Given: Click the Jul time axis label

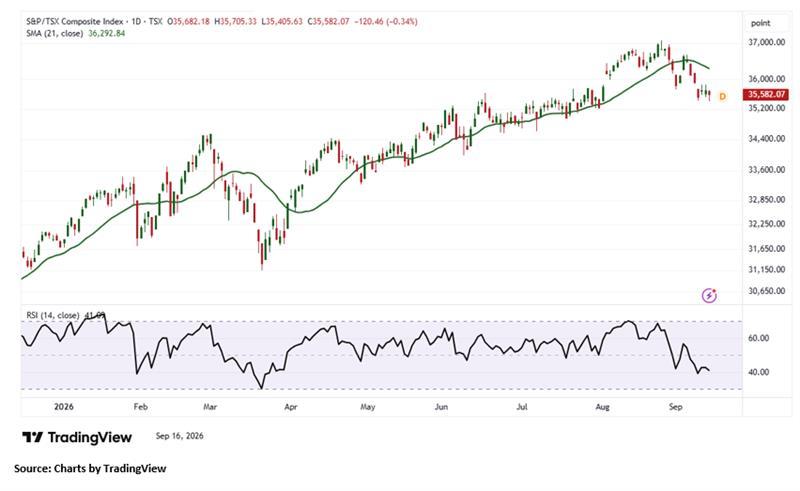Looking at the screenshot, I should tap(521, 407).
